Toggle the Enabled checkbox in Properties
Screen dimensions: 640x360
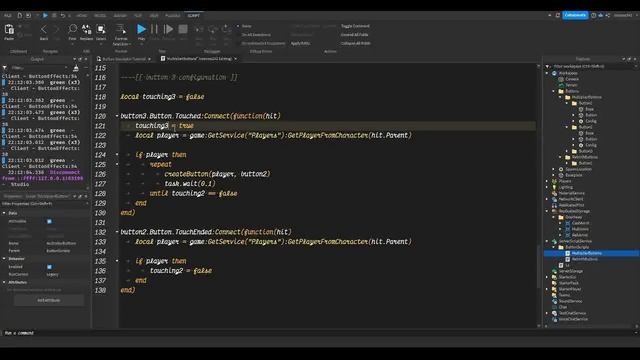49,267
